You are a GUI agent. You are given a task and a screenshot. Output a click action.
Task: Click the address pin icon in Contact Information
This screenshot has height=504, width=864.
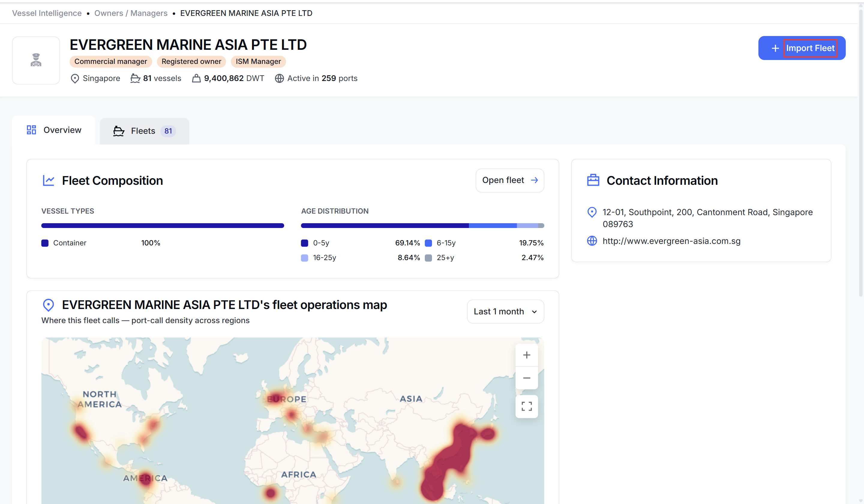(x=592, y=213)
